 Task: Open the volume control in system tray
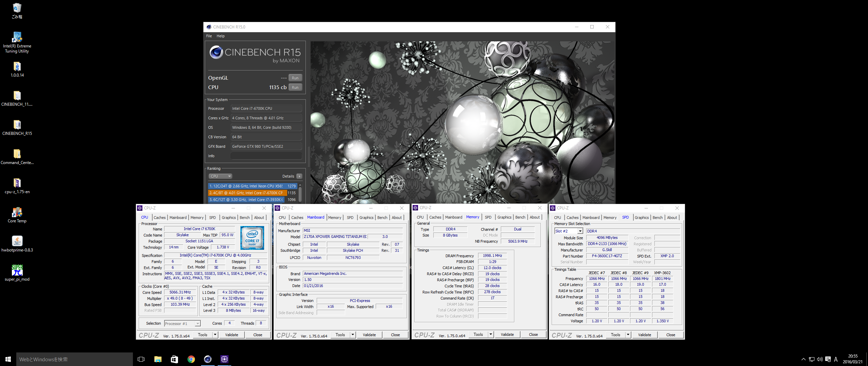[820, 359]
